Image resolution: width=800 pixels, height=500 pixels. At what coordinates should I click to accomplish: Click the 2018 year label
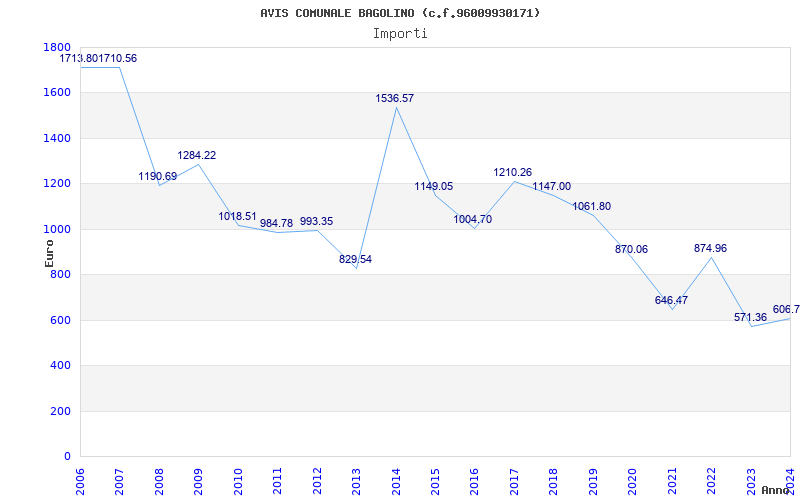tap(554, 481)
